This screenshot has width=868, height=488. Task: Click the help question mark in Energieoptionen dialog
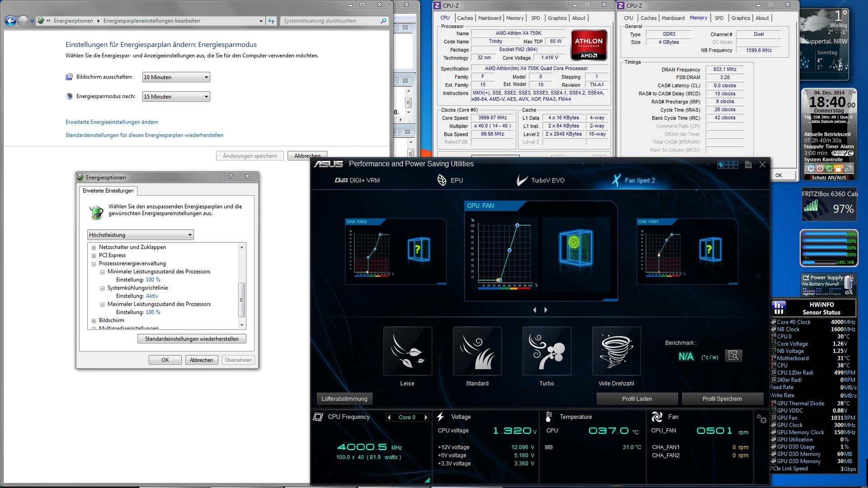tap(231, 176)
